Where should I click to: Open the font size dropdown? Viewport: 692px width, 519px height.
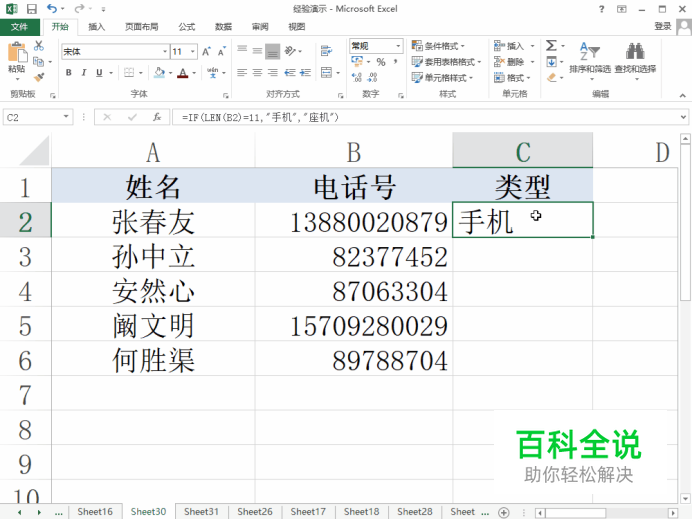coord(193,52)
